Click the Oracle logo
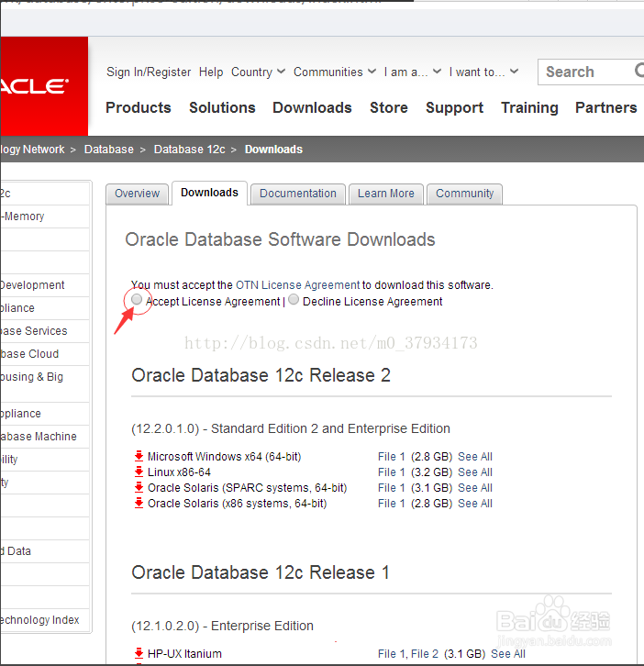Viewport: 644px width, 666px height. (44, 86)
